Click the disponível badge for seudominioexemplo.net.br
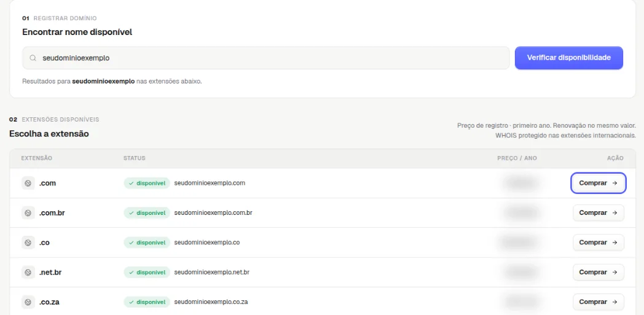The height and width of the screenshot is (315, 644). (x=147, y=273)
